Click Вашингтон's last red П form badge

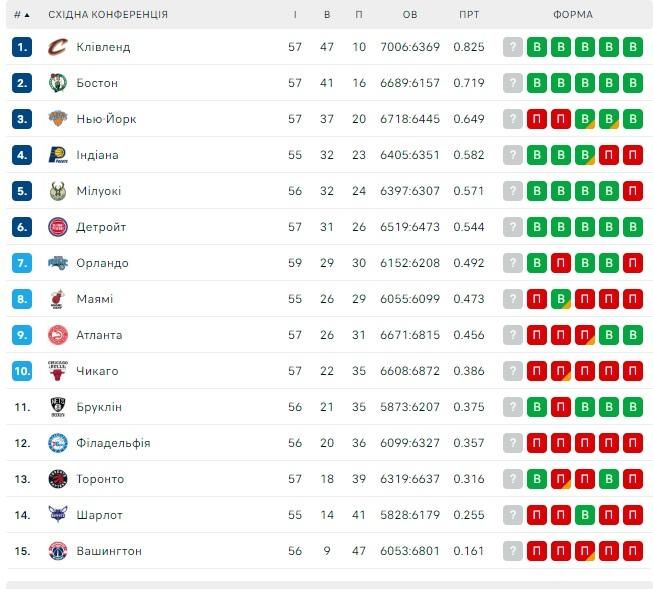tap(633, 551)
